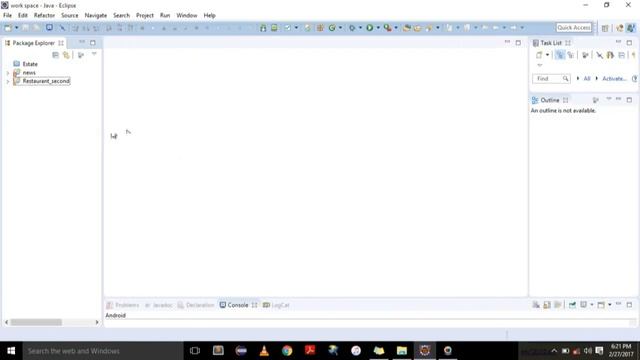Open the Run menu
This screenshot has width=640, height=360.
[165, 16]
